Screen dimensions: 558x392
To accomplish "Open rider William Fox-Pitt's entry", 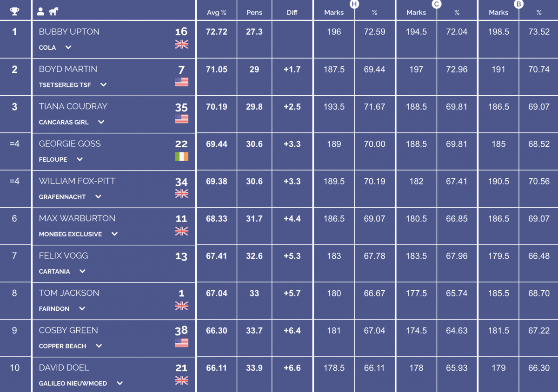I will pos(77,181).
